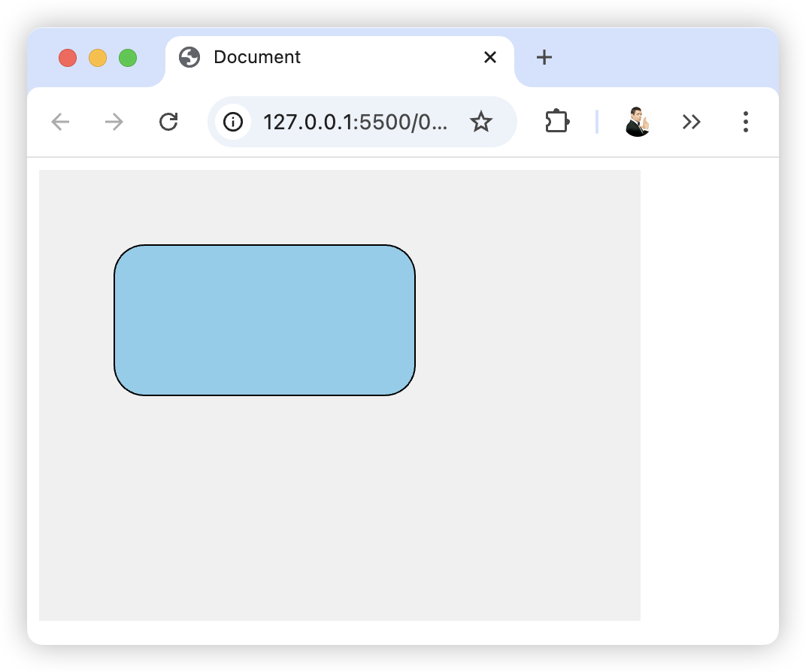Screen dimensions: 806x672
Task: Close the Document tab
Action: (x=490, y=57)
